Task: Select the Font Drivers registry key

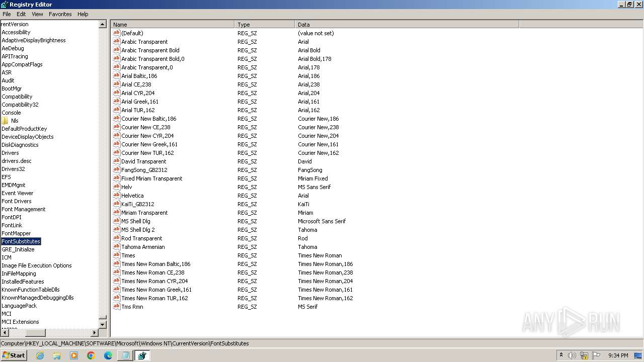Action: pos(17,201)
